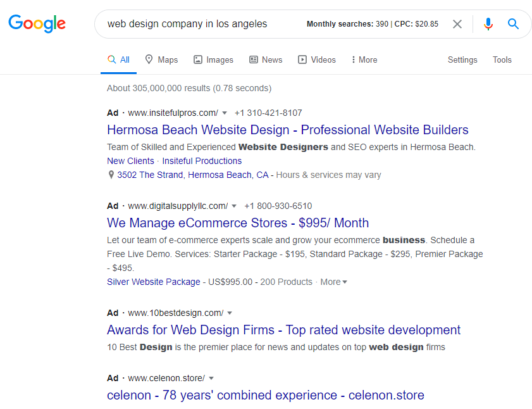Image resolution: width=532 pixels, height=409 pixels.
Task: Open Hermosa Beach Website Design ad title
Action: click(287, 130)
